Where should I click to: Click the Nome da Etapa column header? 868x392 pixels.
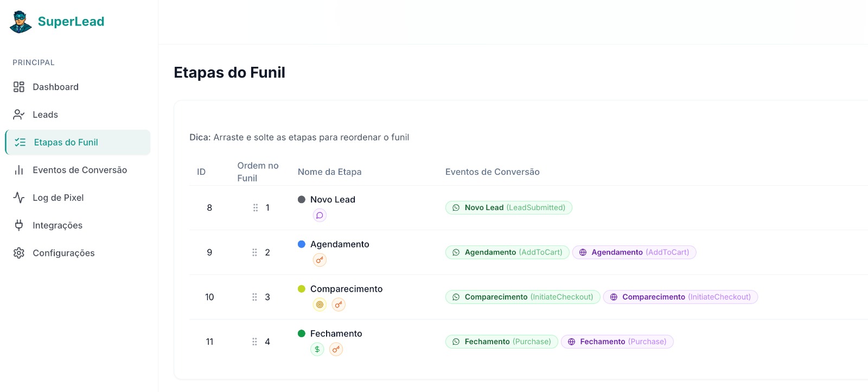coord(329,172)
